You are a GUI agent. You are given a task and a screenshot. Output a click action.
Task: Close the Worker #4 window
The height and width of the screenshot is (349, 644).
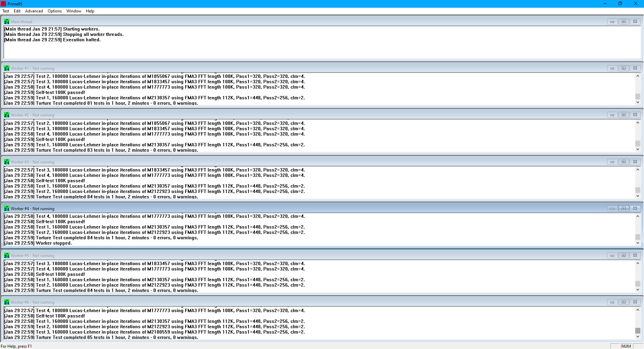pyautogui.click(x=635, y=208)
